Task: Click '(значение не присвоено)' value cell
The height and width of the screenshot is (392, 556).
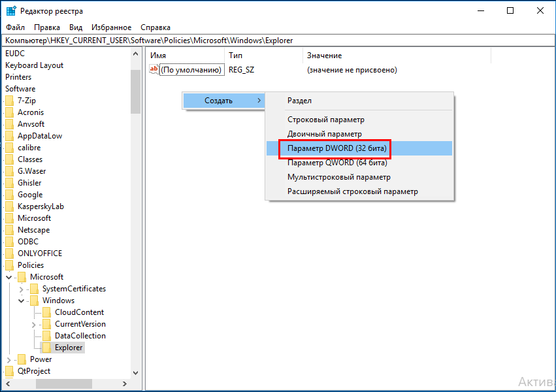Action: [352, 70]
